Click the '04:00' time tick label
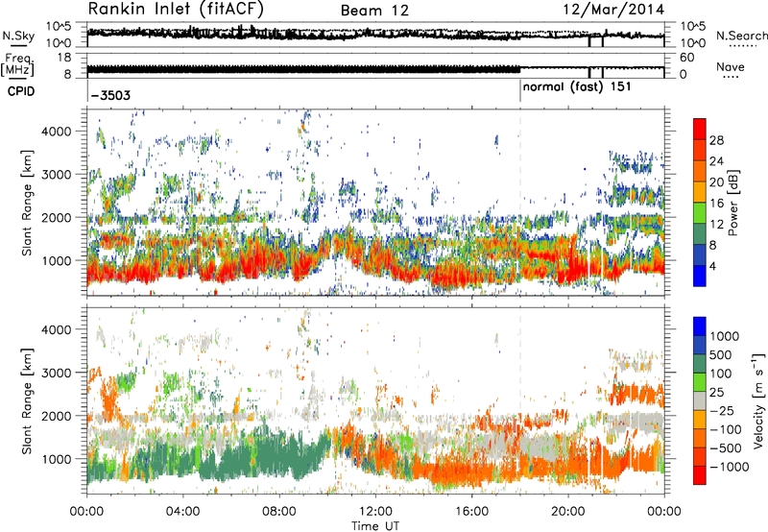Viewport: 768px width, 532px height. pos(182,512)
